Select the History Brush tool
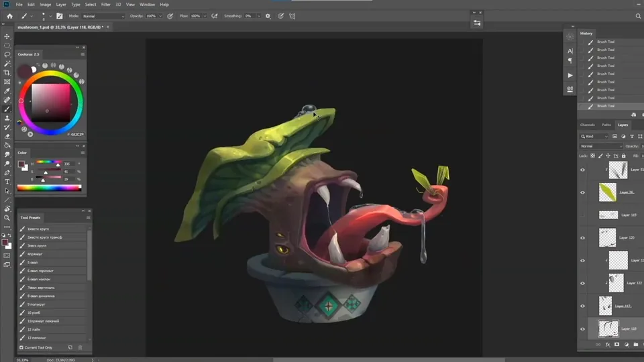This screenshot has width=644, height=362. click(x=7, y=127)
